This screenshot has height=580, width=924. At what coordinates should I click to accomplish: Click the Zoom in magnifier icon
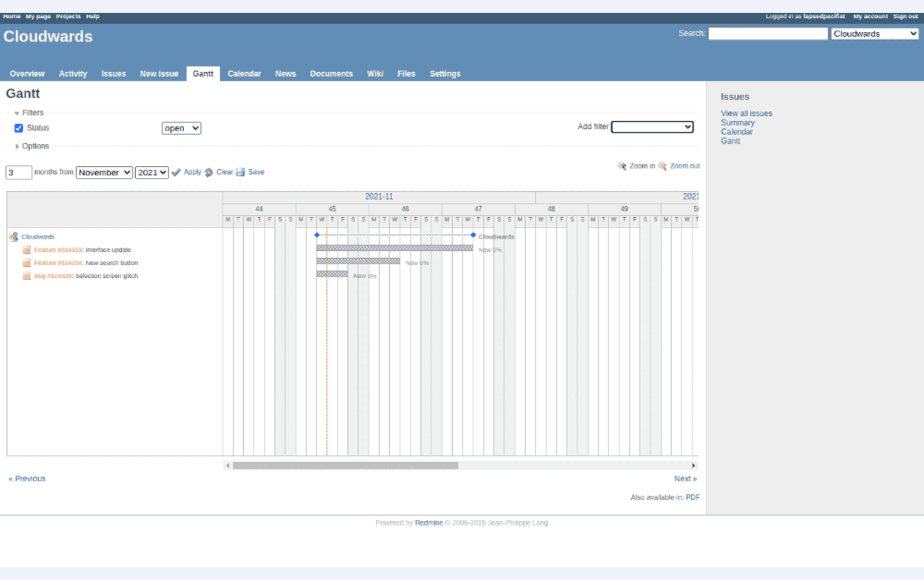(x=623, y=166)
